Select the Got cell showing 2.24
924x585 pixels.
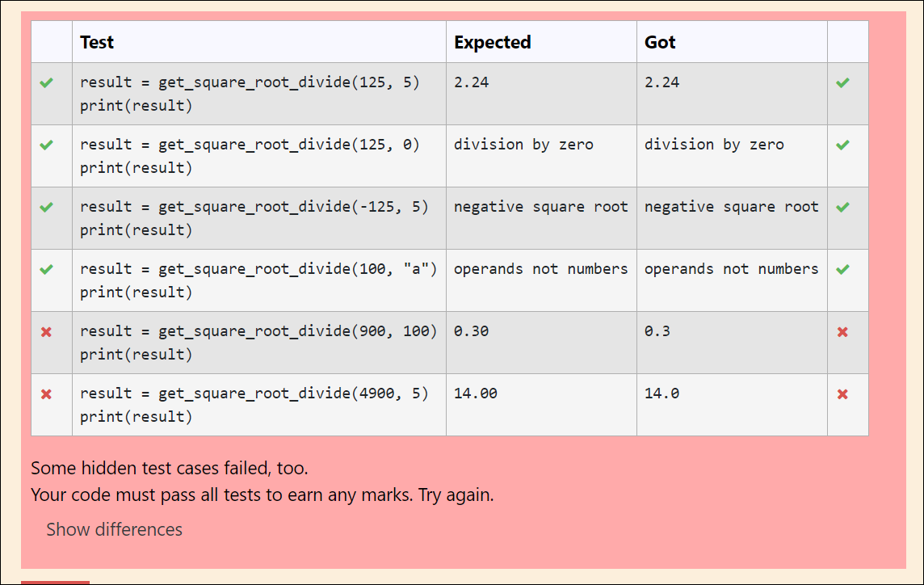(x=658, y=82)
